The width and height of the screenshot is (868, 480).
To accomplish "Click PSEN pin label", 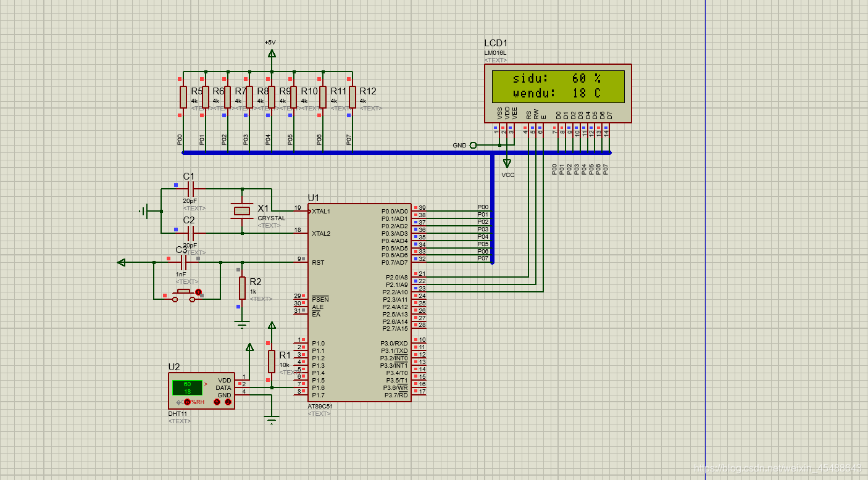I will click(x=320, y=299).
